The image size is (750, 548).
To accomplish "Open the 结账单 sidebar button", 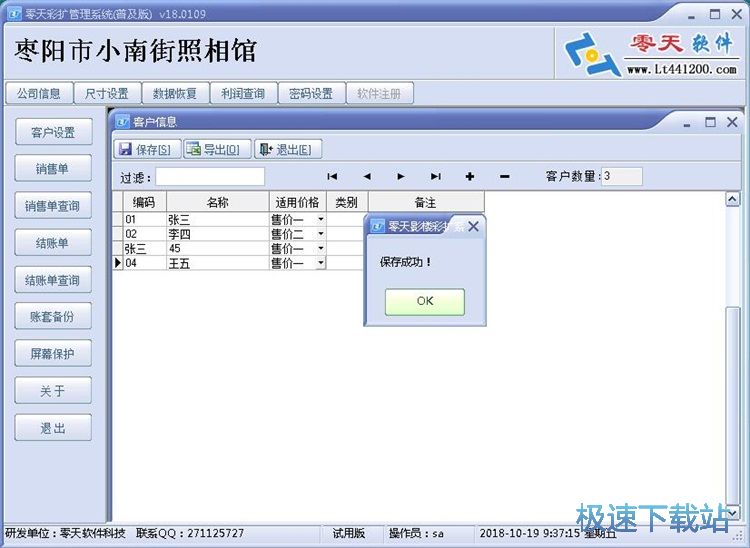I will click(x=53, y=243).
